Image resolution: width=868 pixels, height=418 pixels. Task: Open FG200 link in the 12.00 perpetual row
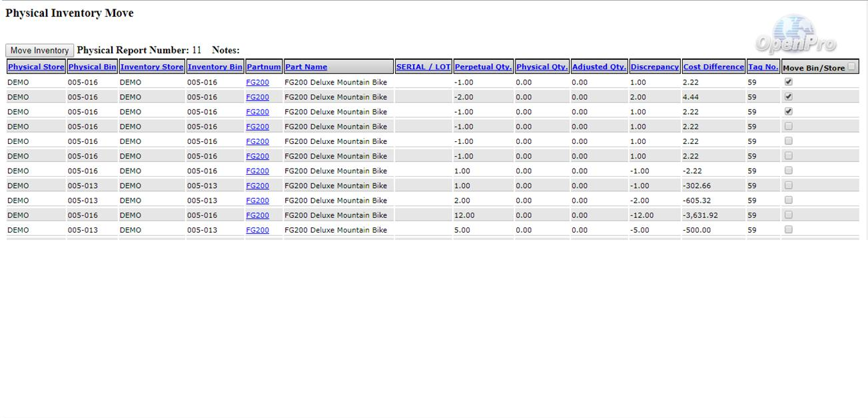257,215
